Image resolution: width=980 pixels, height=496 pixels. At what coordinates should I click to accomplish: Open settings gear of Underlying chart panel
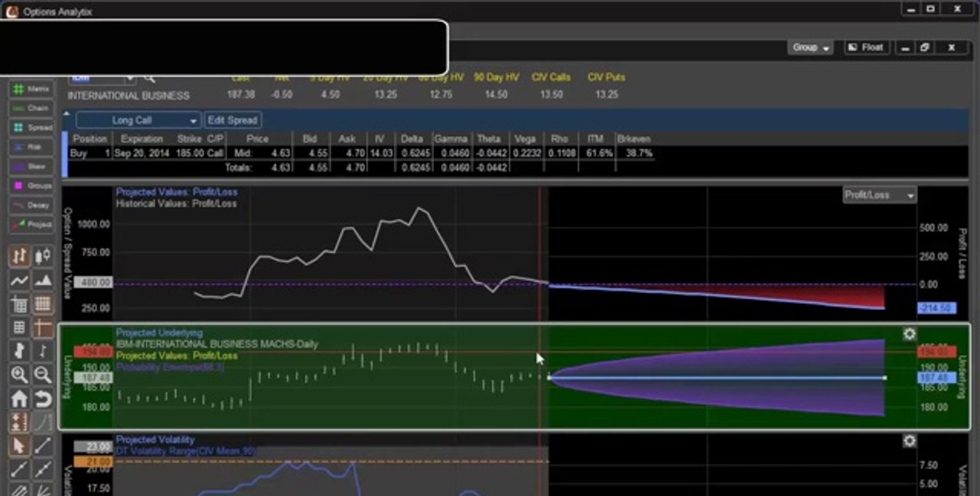click(x=909, y=334)
